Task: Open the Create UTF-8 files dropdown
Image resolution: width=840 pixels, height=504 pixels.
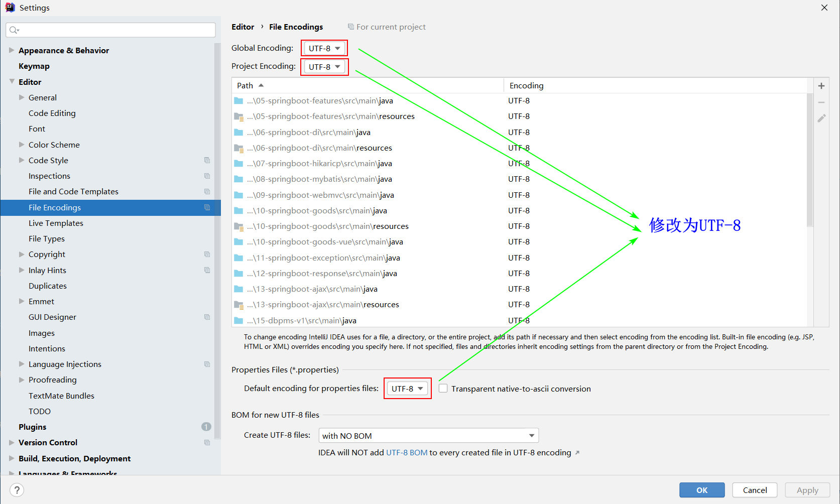Action: (x=429, y=435)
